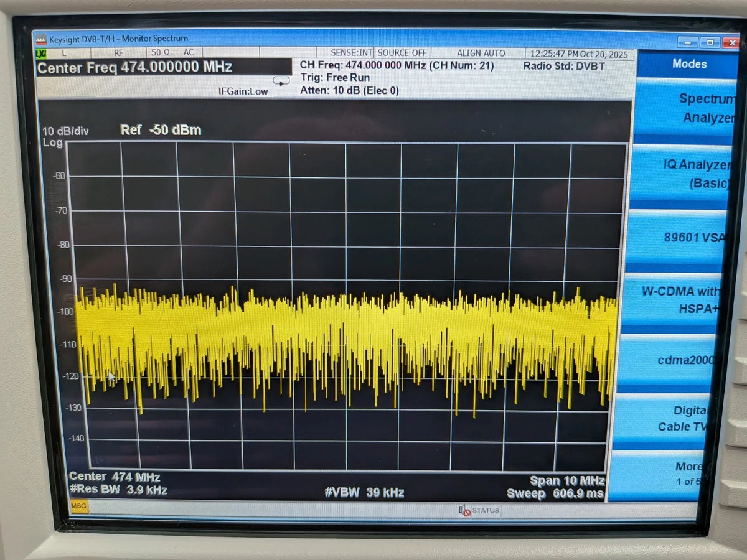Screen dimensions: 747x560
Task: Click the Atten: 10 dB (Elec 0) text
Action: click(x=350, y=90)
